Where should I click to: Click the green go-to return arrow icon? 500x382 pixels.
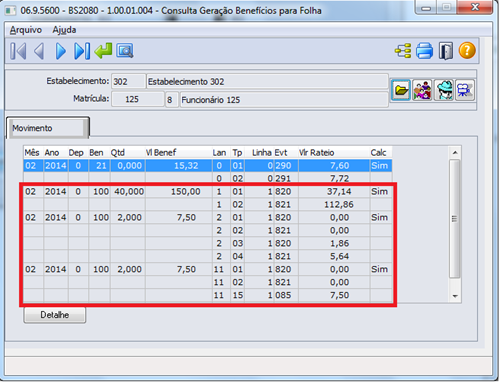point(103,51)
